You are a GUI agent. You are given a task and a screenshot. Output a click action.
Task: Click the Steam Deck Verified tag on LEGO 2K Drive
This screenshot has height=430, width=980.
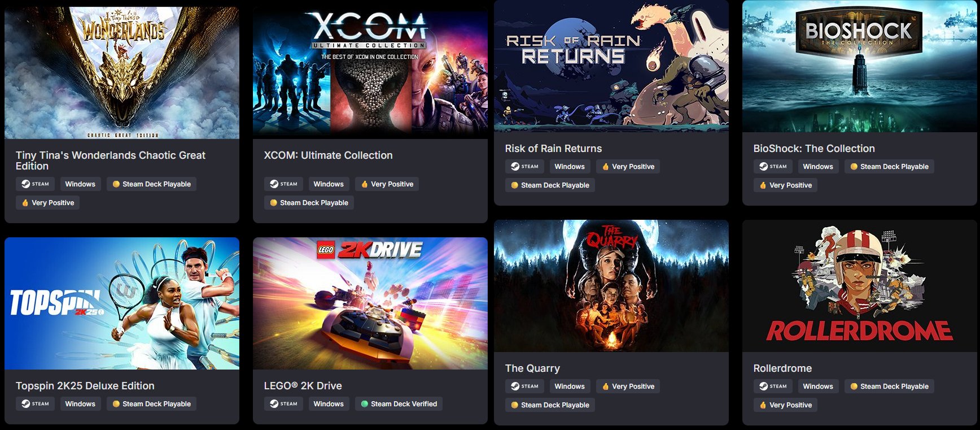click(399, 404)
